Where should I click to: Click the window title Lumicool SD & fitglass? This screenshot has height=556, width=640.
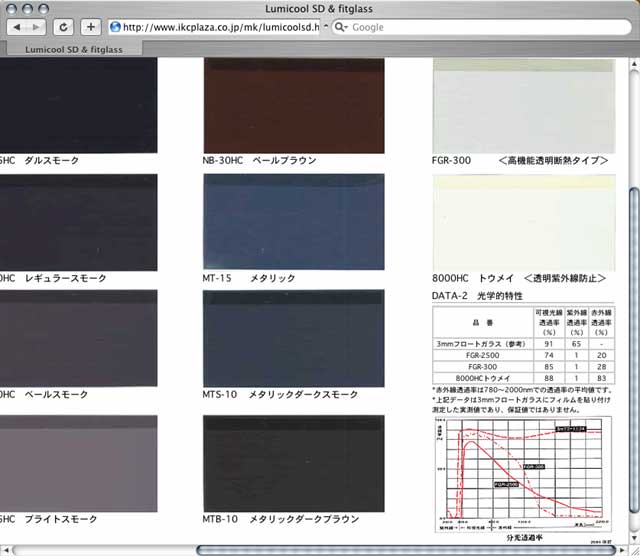pyautogui.click(x=319, y=9)
